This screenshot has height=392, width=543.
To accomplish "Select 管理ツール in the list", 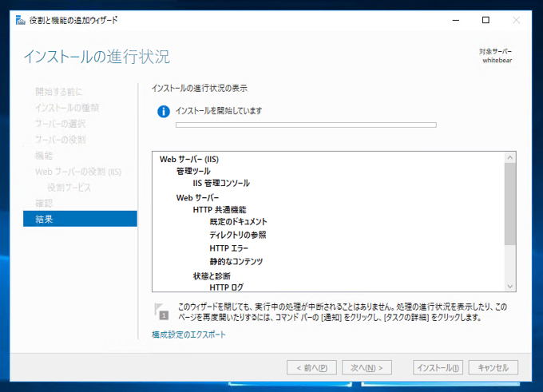I will 193,171.
